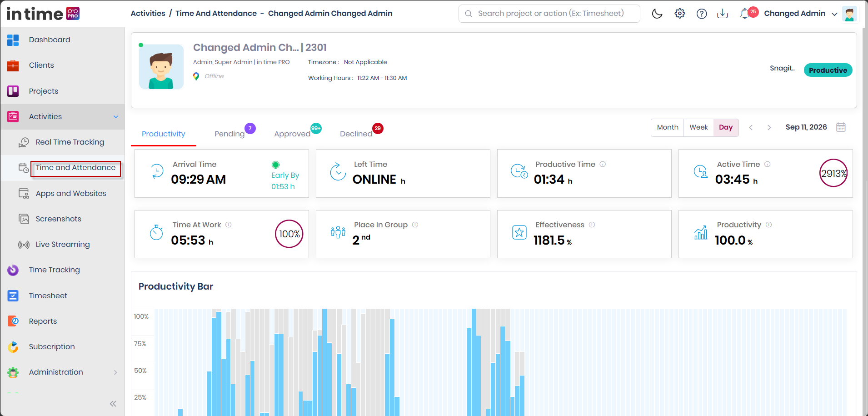Open Dashboard from the sidebar
The width and height of the screenshot is (868, 416).
pyautogui.click(x=50, y=40)
